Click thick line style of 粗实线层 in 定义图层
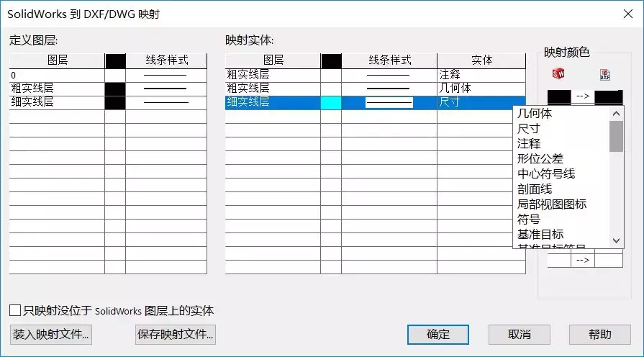 166,89
